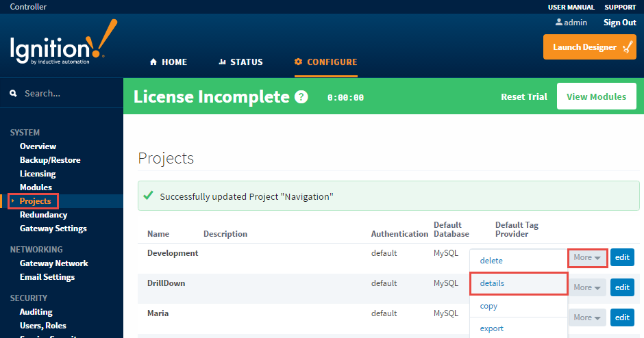
Task: Click Reset Trial
Action: [523, 96]
